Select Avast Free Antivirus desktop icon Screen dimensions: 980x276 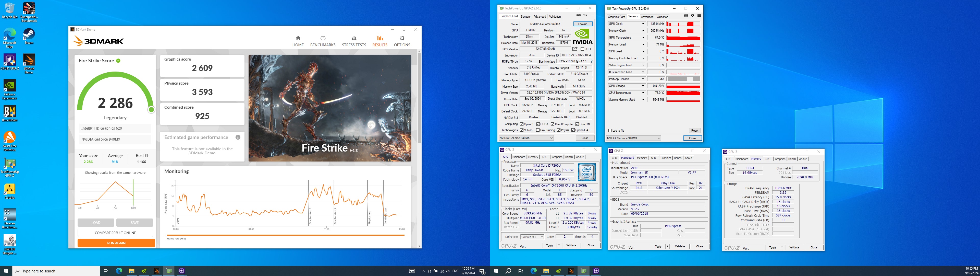click(x=9, y=141)
